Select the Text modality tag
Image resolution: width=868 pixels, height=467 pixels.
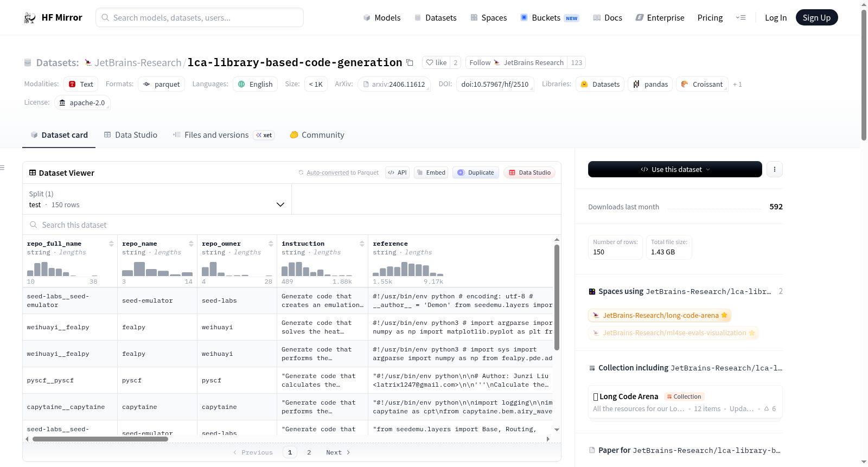(81, 84)
